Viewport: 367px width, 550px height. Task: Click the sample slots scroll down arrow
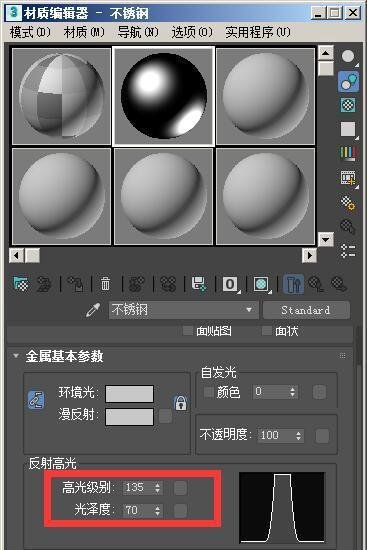(326, 240)
